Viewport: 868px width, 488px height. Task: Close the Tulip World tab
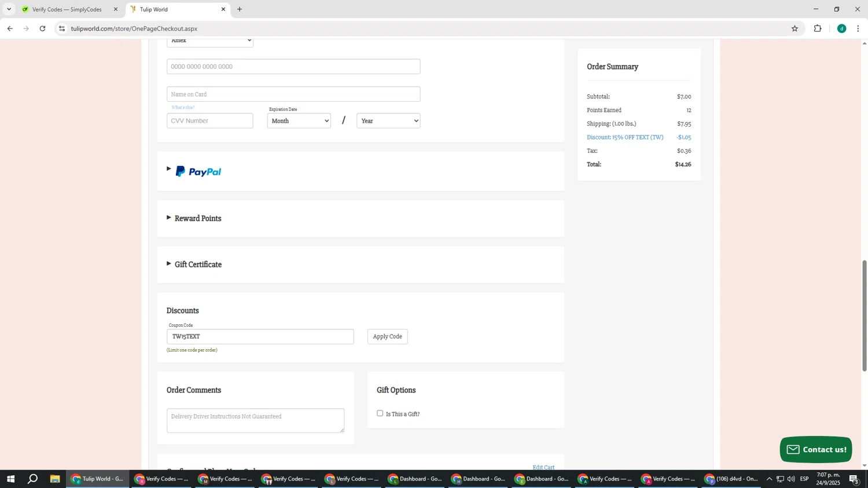click(x=223, y=9)
